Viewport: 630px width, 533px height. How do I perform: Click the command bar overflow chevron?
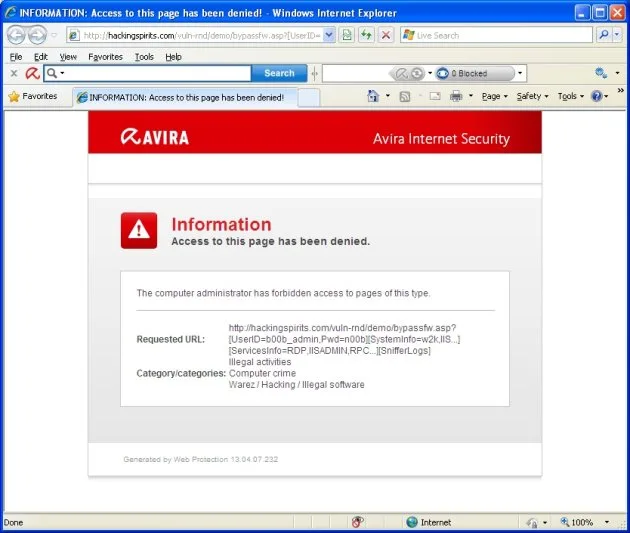tap(620, 91)
